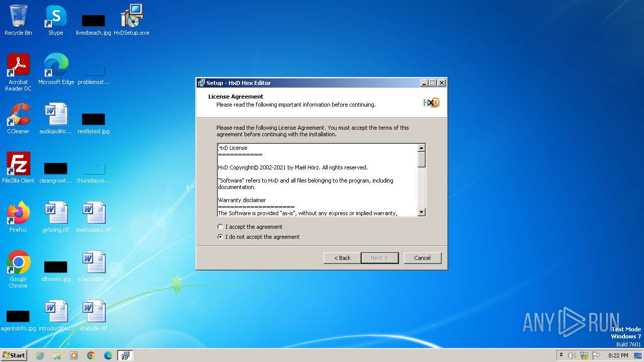The image size is (644, 362).
Task: Select the audiopolitic... Word document
Action: tap(56, 119)
